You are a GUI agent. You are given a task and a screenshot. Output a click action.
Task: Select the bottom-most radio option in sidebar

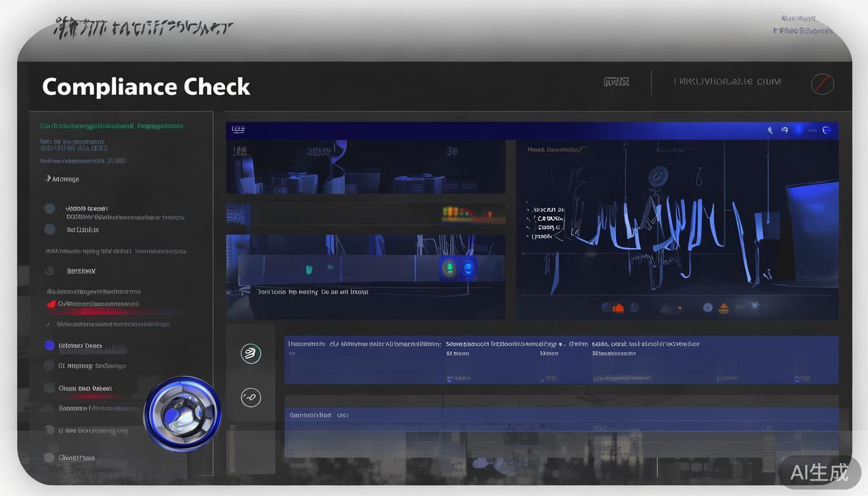tap(49, 458)
